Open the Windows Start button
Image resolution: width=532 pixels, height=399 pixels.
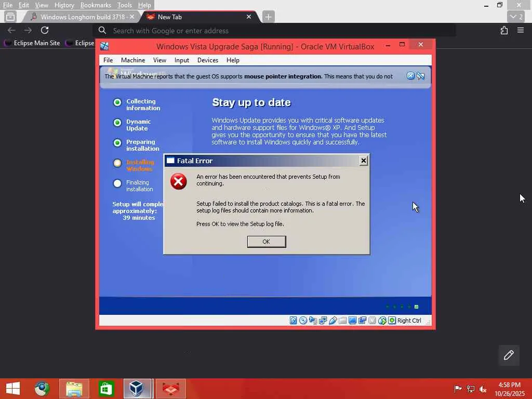pyautogui.click(x=13, y=389)
